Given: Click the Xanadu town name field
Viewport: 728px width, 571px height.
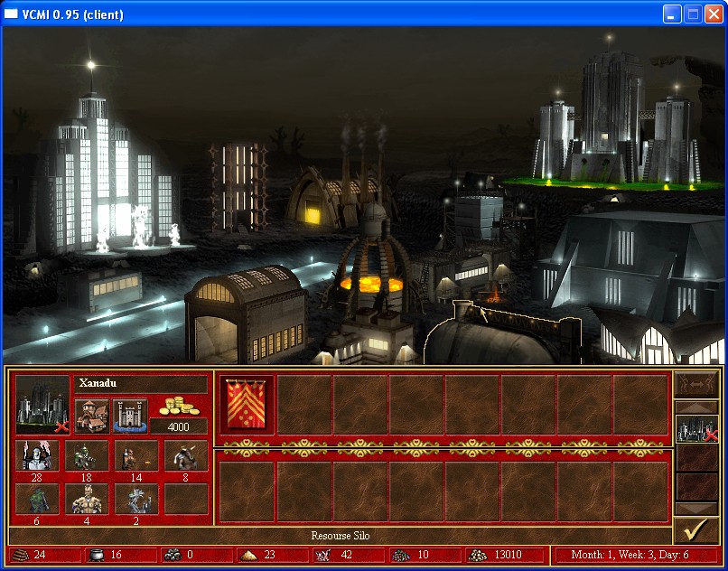Looking at the screenshot, I should [140, 384].
